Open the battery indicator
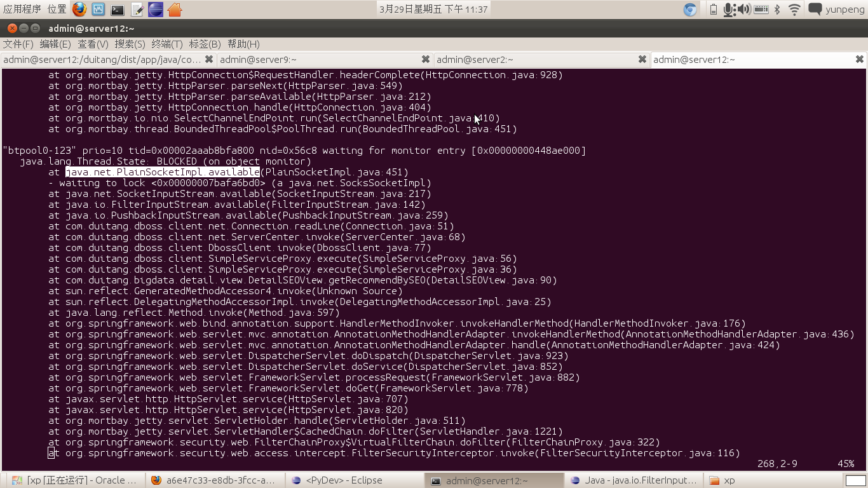 [713, 10]
